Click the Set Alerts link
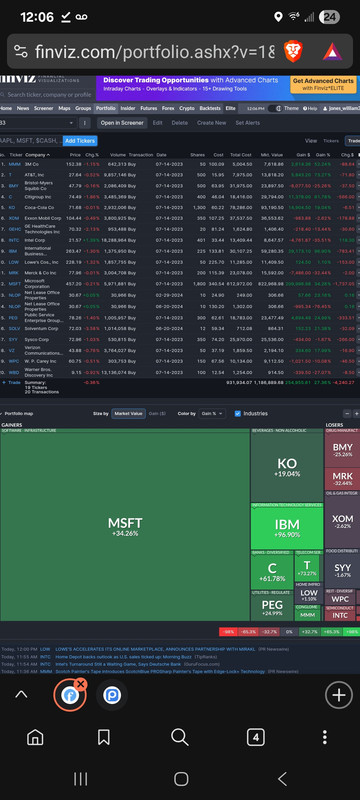This screenshot has width=360, height=800. pos(247,123)
